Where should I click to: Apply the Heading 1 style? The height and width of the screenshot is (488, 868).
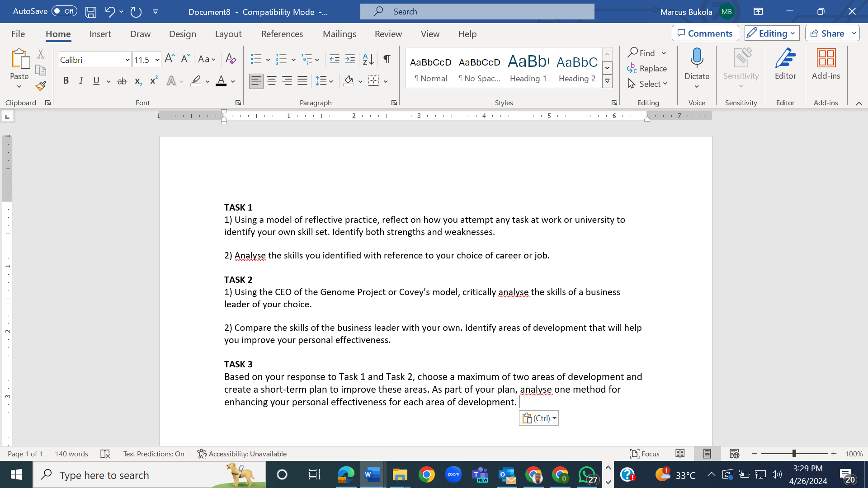(x=528, y=68)
